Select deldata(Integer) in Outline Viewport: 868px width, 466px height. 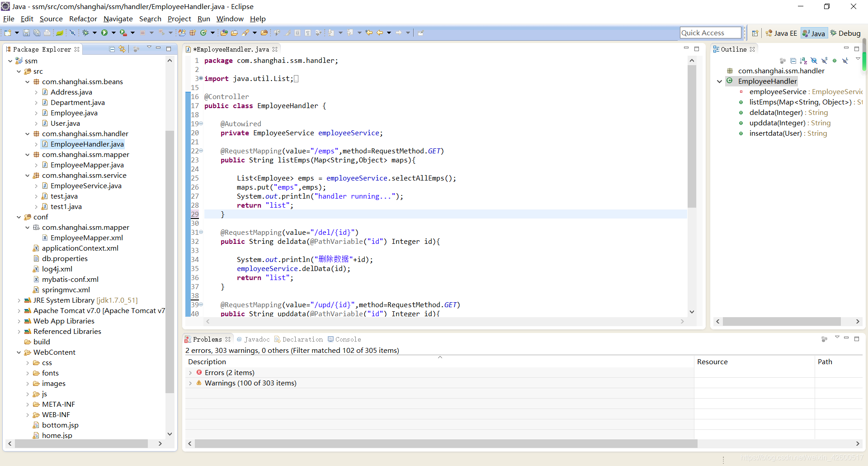pos(788,113)
